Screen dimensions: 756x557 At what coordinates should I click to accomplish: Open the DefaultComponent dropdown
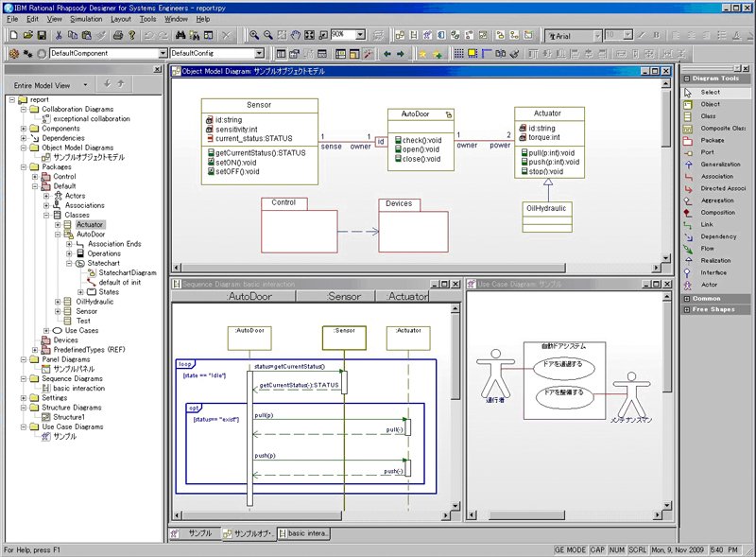(x=163, y=54)
